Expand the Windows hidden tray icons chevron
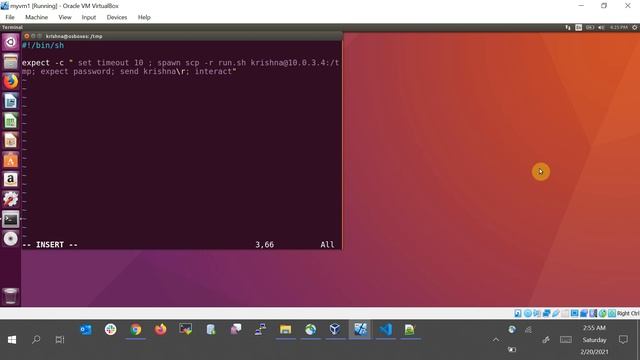The height and width of the screenshot is (360, 640). (496, 340)
